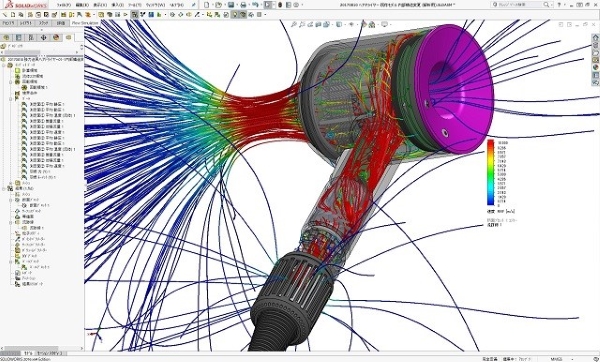Image resolution: width=600 pixels, height=362 pixels.
Task: Click the Zoom to Fit magnifier icon
Action: [x=294, y=24]
